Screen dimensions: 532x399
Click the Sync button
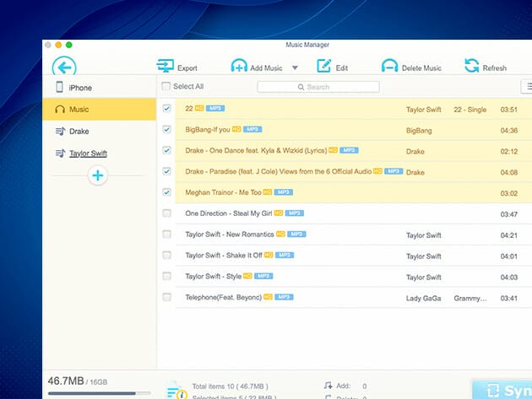click(x=503, y=389)
